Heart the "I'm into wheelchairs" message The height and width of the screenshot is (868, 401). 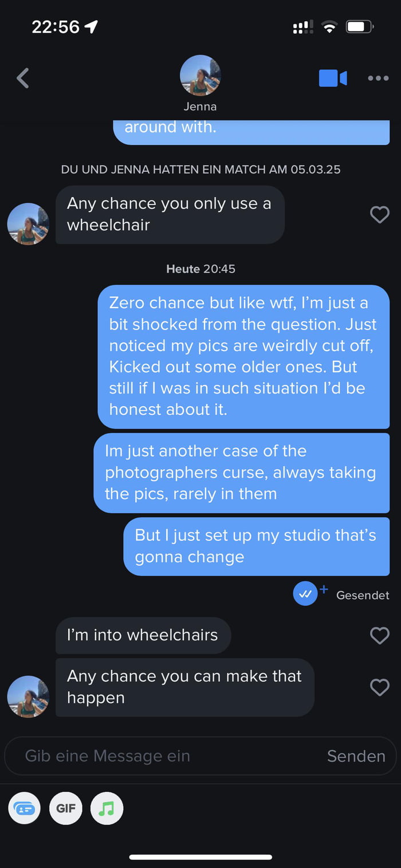tap(379, 635)
